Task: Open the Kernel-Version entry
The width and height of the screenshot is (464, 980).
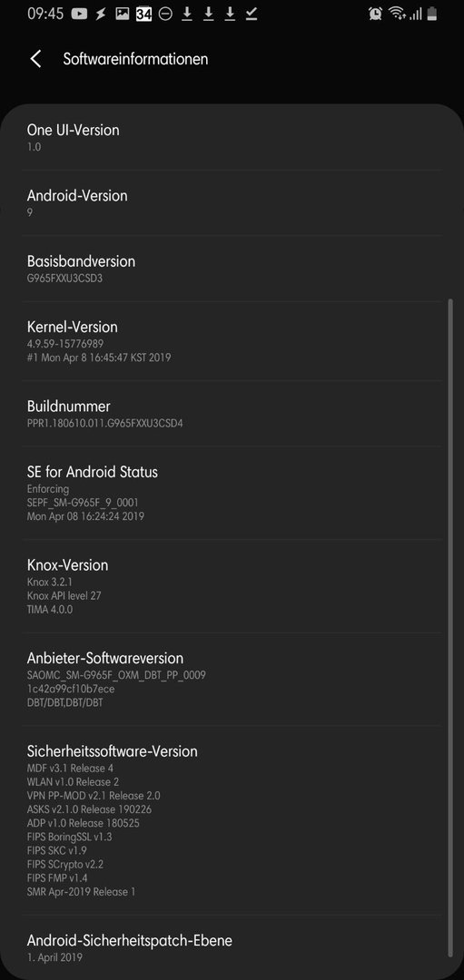Action: tap(232, 340)
